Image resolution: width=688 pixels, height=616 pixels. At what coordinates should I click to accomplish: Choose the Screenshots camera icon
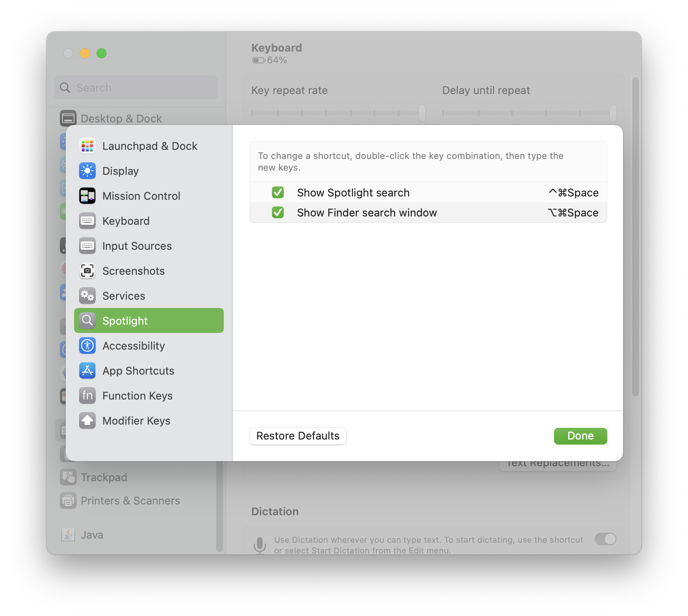(87, 271)
